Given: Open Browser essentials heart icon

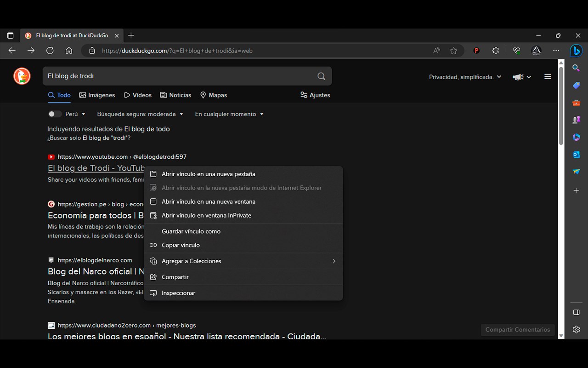Looking at the screenshot, I should coord(517,51).
